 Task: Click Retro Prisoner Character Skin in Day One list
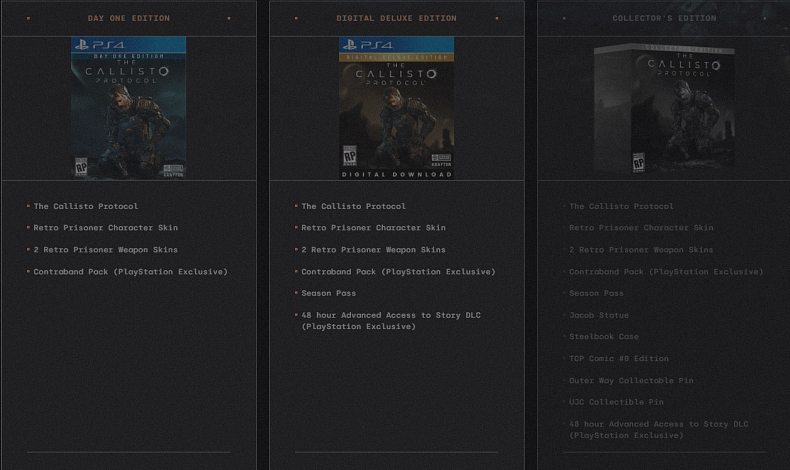pos(105,228)
